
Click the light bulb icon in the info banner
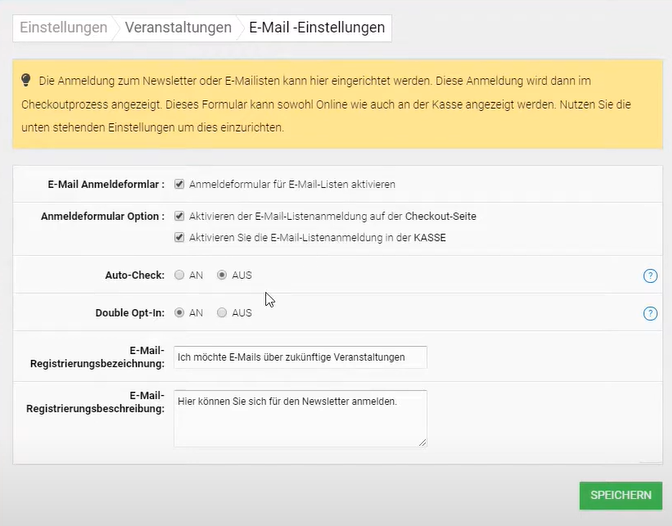[x=27, y=78]
